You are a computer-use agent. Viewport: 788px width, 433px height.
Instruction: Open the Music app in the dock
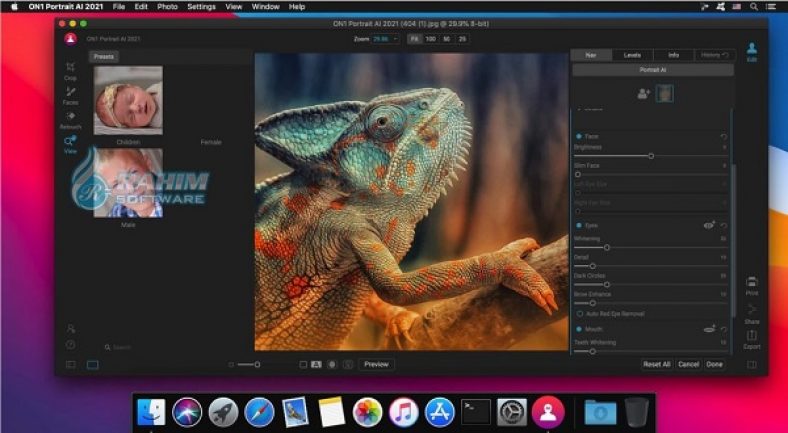[404, 412]
